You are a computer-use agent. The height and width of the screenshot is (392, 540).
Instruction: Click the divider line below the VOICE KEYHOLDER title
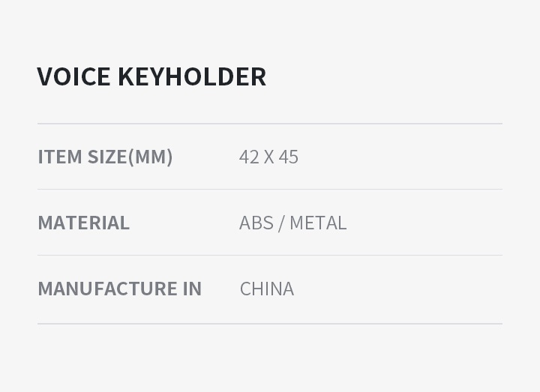point(270,124)
